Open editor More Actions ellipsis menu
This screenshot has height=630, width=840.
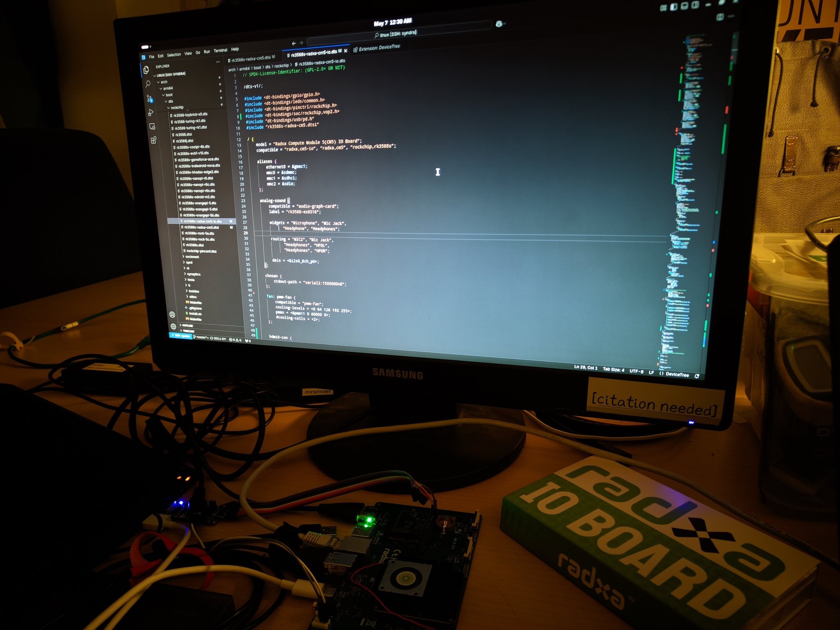coord(731,16)
